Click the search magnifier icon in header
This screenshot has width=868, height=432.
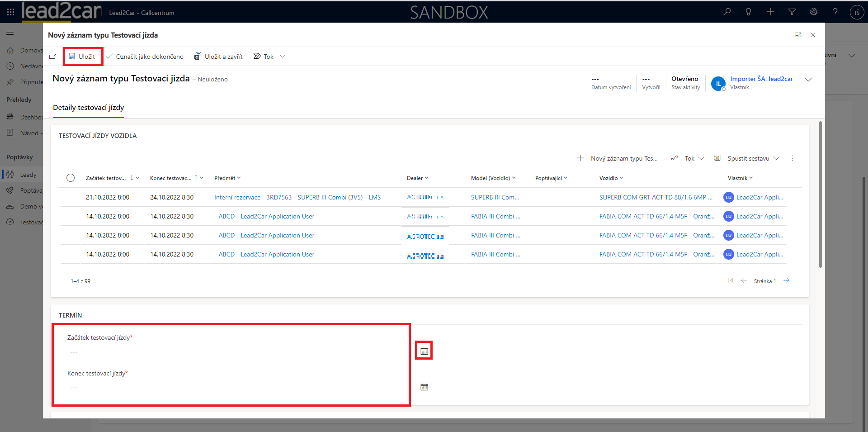click(727, 12)
